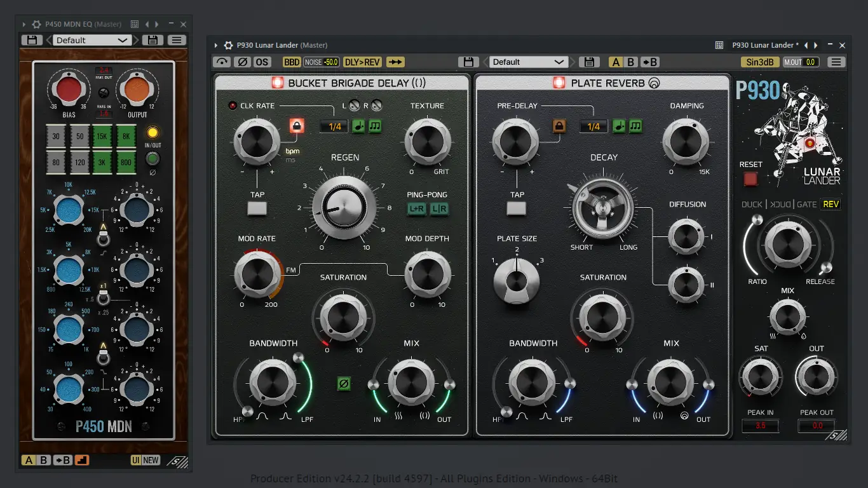This screenshot has width=868, height=488.
Task: Toggle the phase invert Ø icon in the Lunar Lander toolbar
Action: (x=242, y=62)
